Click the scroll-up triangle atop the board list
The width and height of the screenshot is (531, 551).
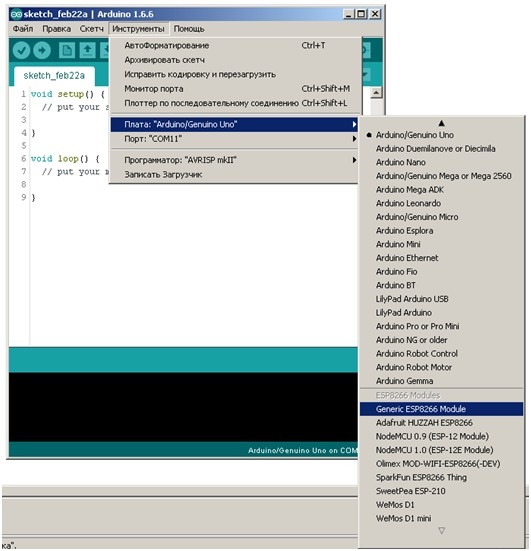point(442,123)
